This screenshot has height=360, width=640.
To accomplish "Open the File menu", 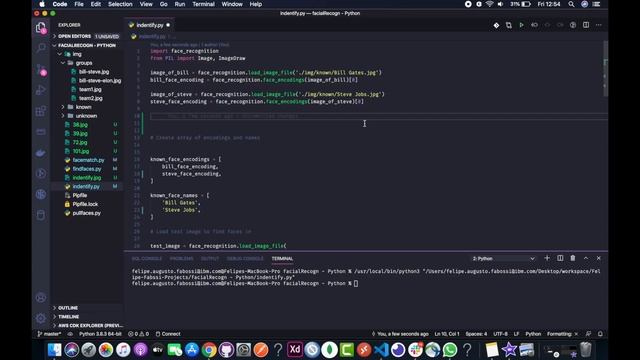I will pyautogui.click(x=79, y=4).
